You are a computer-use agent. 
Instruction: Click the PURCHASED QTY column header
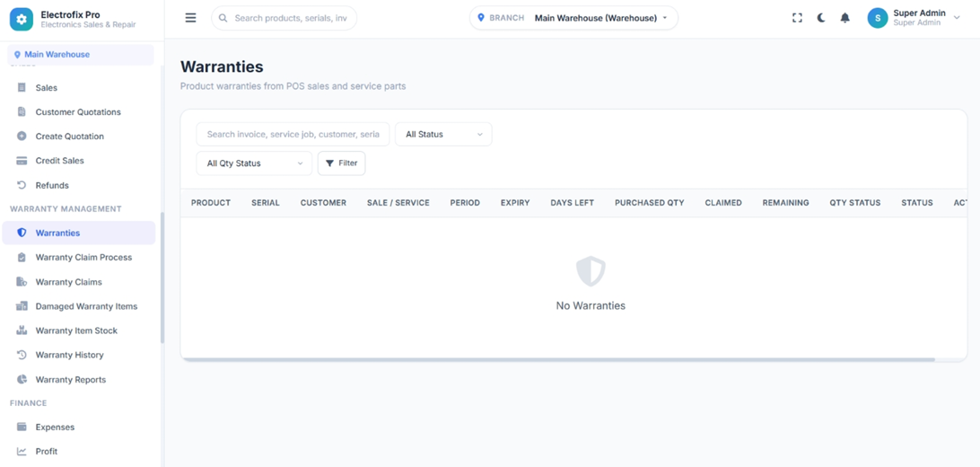click(x=650, y=203)
